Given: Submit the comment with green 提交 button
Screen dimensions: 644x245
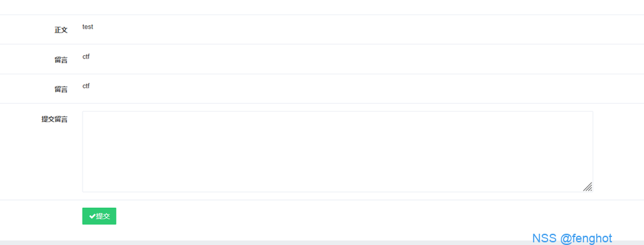Looking at the screenshot, I should pyautogui.click(x=99, y=216).
